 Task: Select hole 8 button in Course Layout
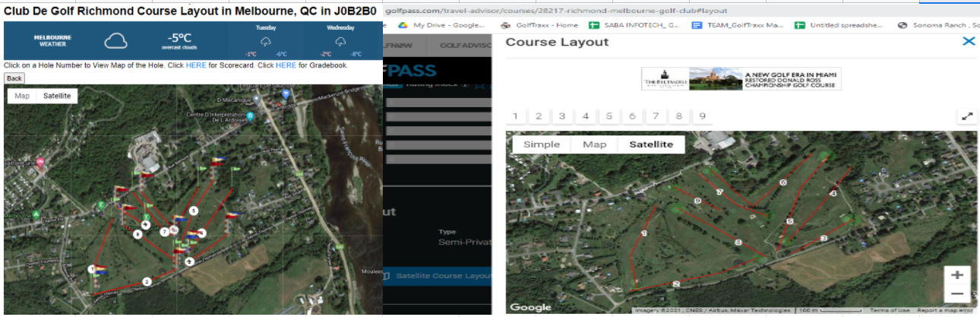coord(680,116)
